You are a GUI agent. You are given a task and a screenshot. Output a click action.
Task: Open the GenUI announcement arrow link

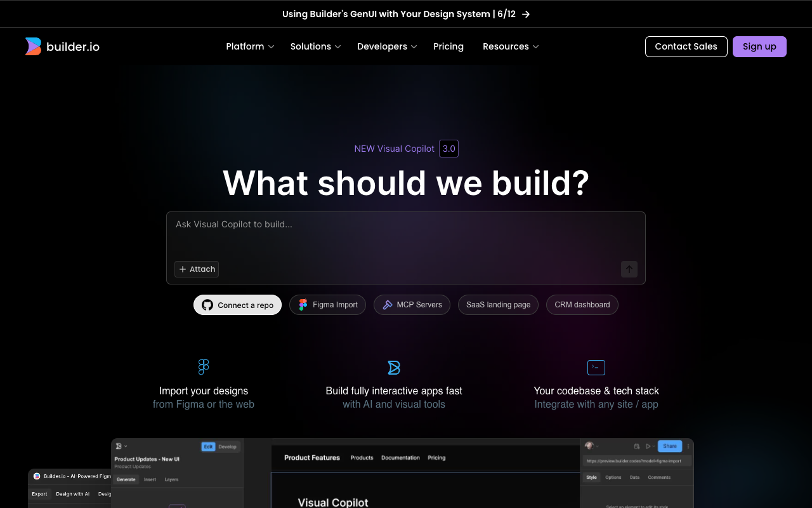(x=526, y=14)
